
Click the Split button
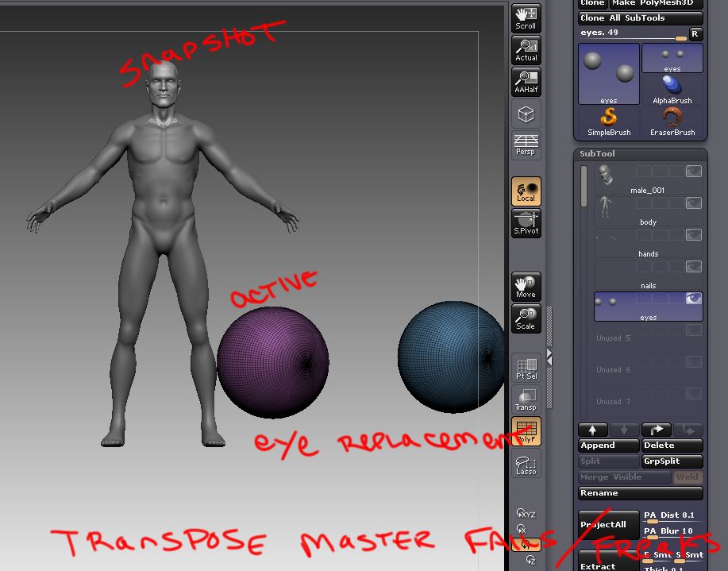pos(609,461)
